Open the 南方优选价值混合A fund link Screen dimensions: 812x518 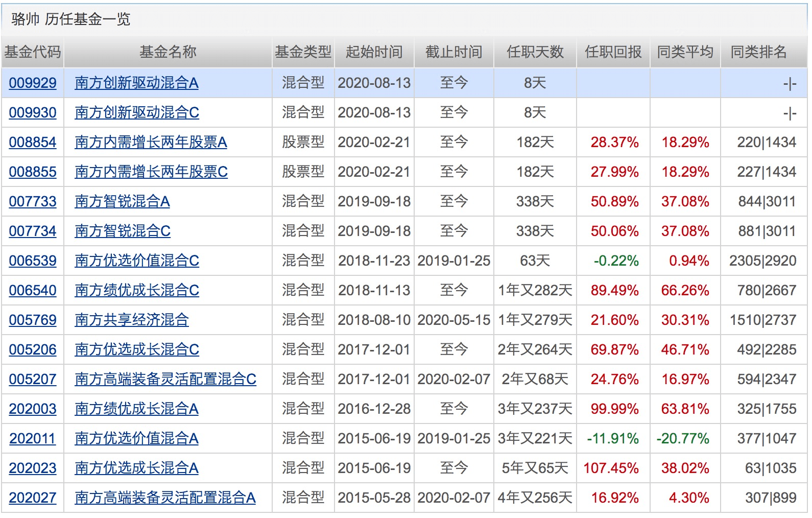[136, 438]
